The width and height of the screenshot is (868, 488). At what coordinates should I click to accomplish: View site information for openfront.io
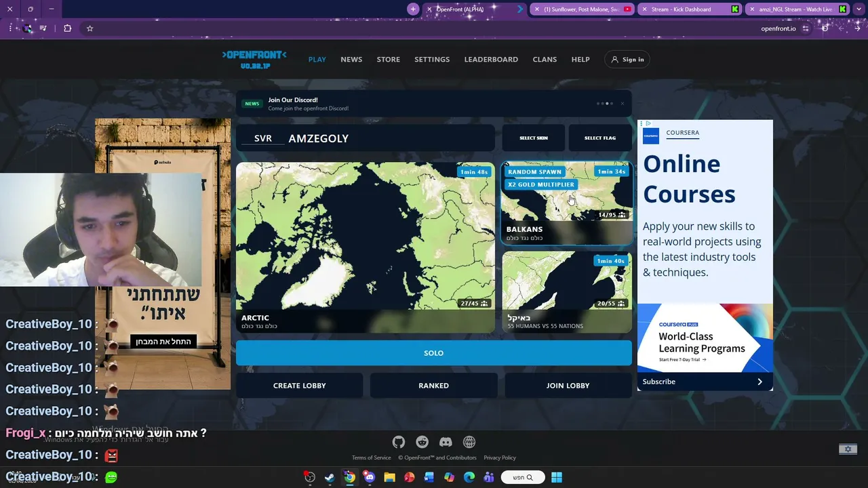tap(806, 28)
